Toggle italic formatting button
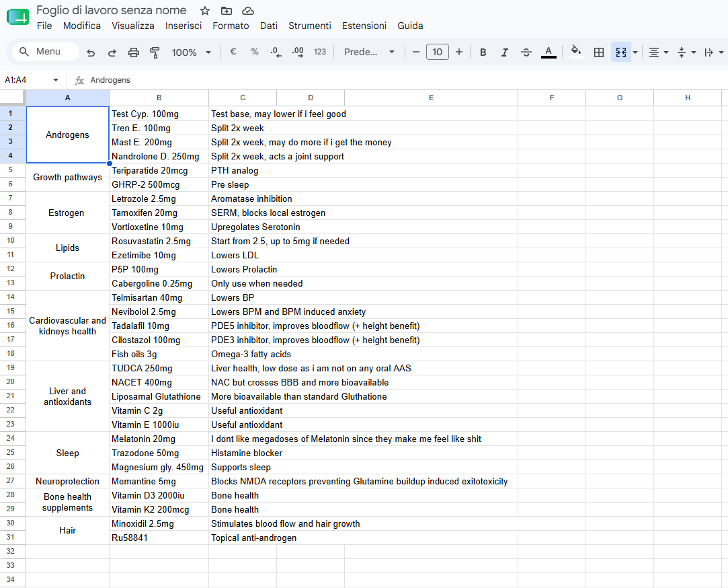Screen dimensions: 728x588 pyautogui.click(x=504, y=52)
